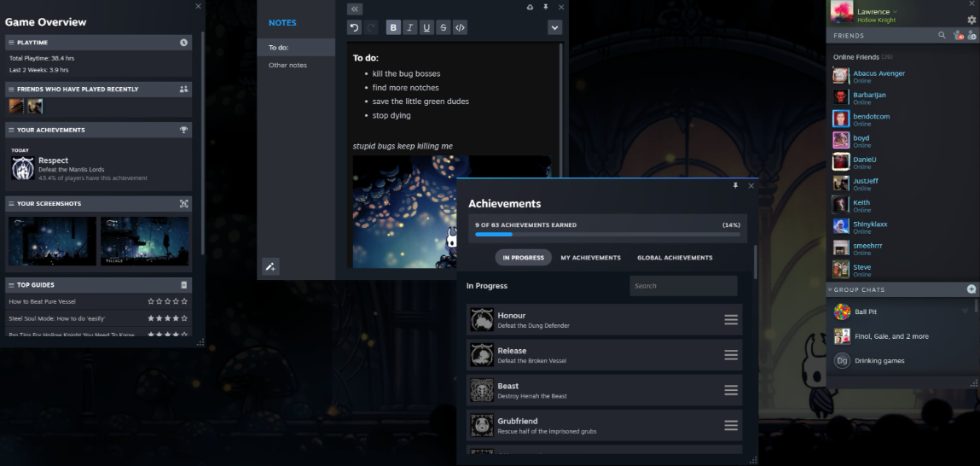Viewport: 980px width, 466px height.
Task: Create a new group chat with plus icon
Action: click(x=971, y=289)
